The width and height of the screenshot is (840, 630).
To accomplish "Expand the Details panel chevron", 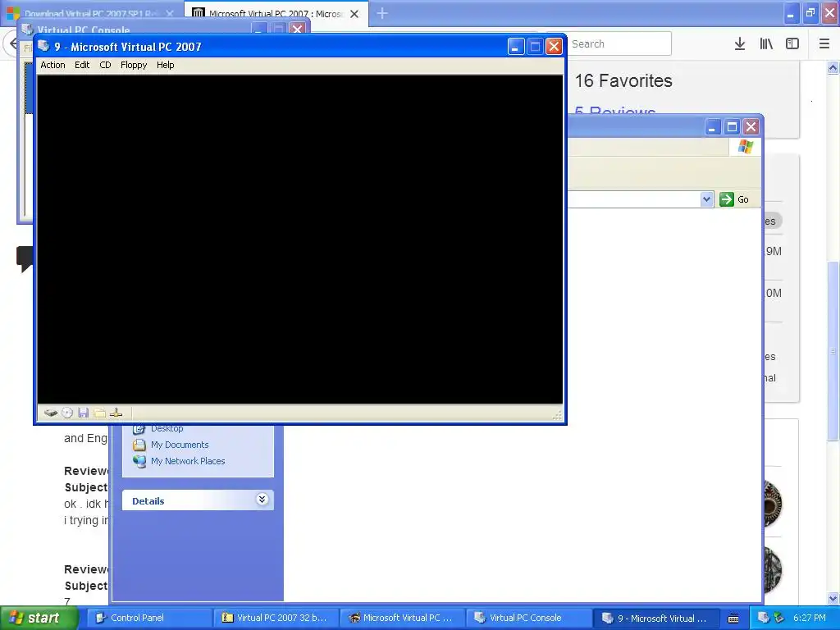I will (262, 500).
